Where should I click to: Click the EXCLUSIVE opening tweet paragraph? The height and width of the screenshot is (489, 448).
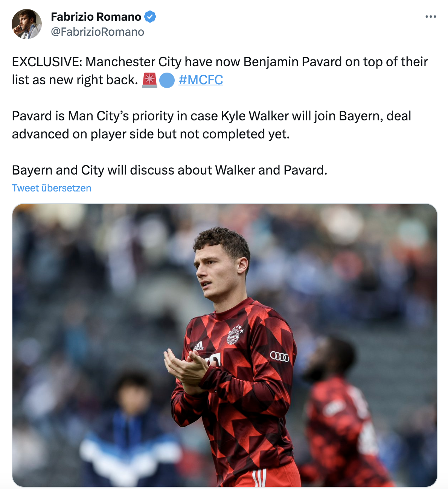220,71
